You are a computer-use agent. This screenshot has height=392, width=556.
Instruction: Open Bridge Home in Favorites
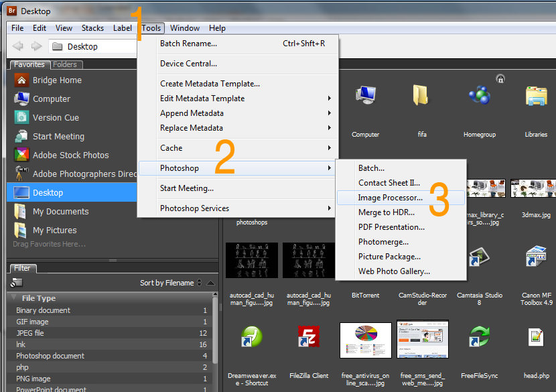[57, 80]
